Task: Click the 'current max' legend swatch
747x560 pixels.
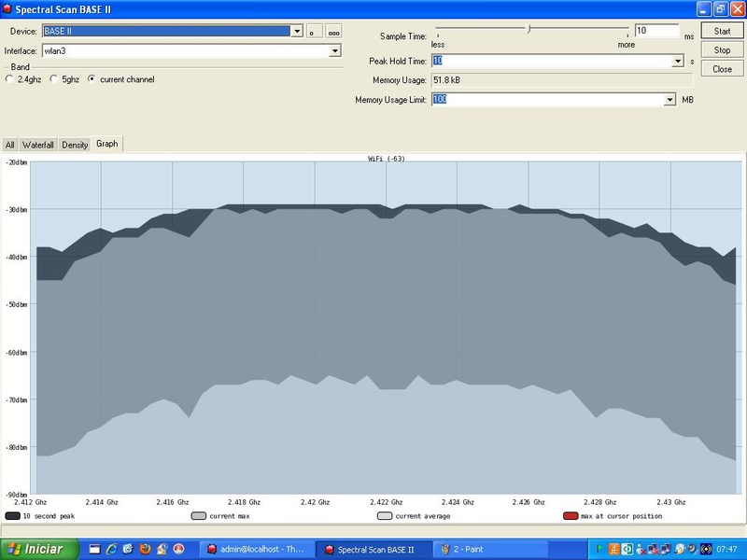Action: click(x=199, y=516)
